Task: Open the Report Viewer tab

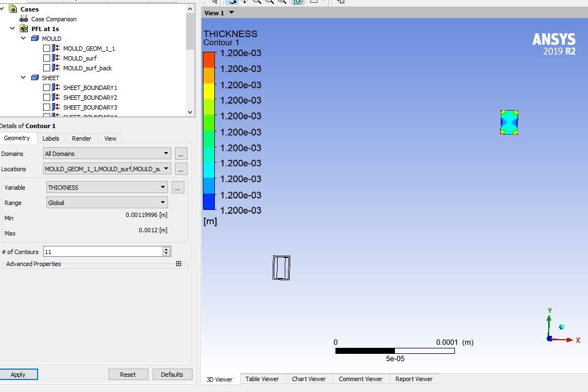Action: 414,379
